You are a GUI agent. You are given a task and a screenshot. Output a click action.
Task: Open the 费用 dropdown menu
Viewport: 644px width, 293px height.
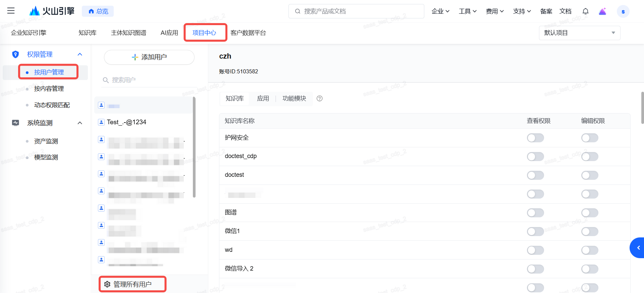tap(495, 11)
